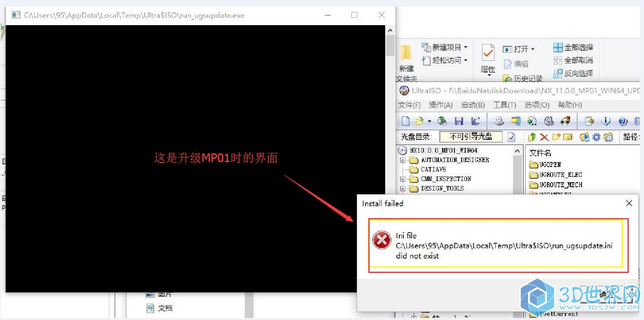The image size is (644, 320).
Task: Open the 选项(O) menu in UltraISO
Action: (537, 105)
